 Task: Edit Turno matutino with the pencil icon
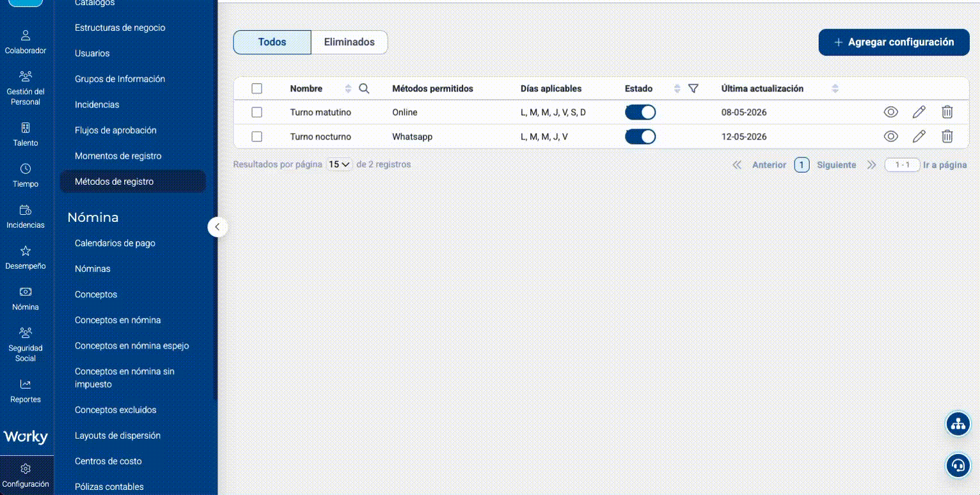coord(919,112)
